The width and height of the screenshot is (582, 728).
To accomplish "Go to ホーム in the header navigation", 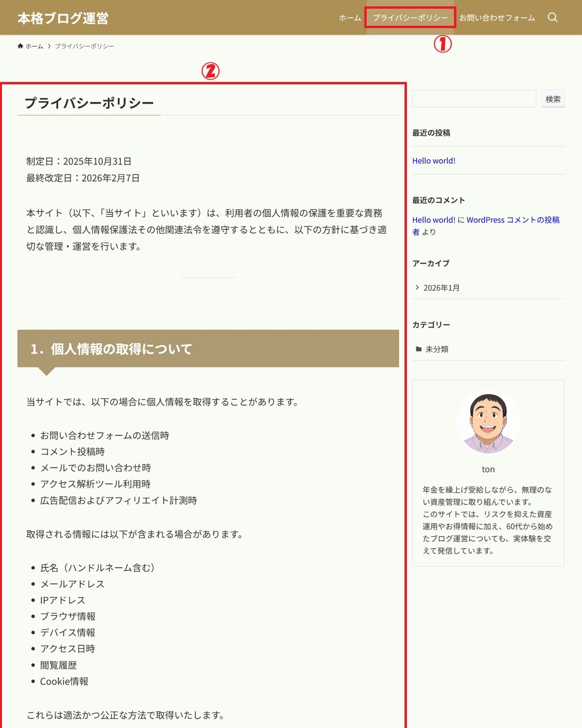I will pyautogui.click(x=350, y=18).
